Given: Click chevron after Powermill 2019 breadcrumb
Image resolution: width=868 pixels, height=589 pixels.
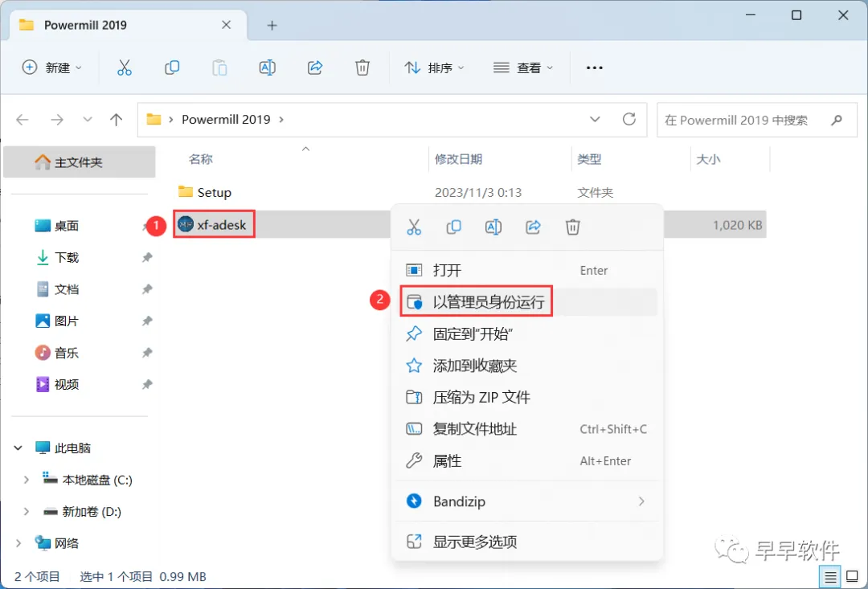Looking at the screenshot, I should point(281,120).
